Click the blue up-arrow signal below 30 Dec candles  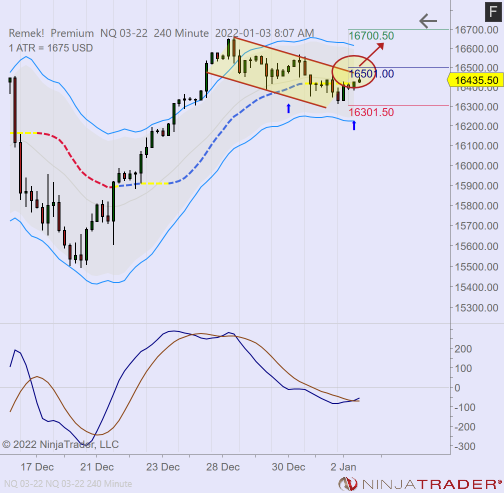point(289,108)
